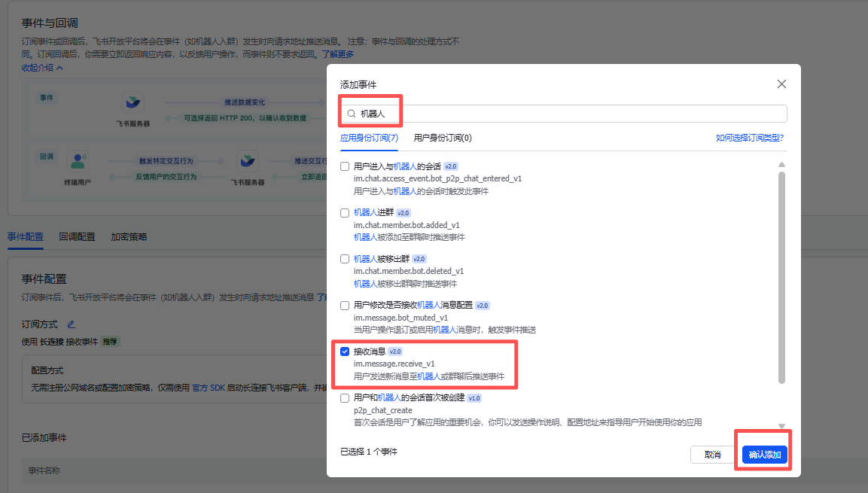Switch to the 回调配置 tab
The height and width of the screenshot is (493, 868).
pyautogui.click(x=78, y=237)
